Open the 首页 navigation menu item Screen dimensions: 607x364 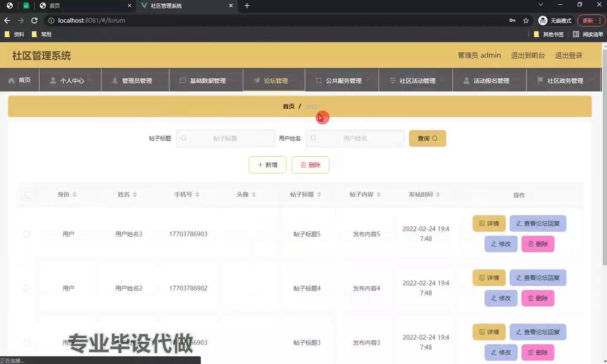pos(19,80)
